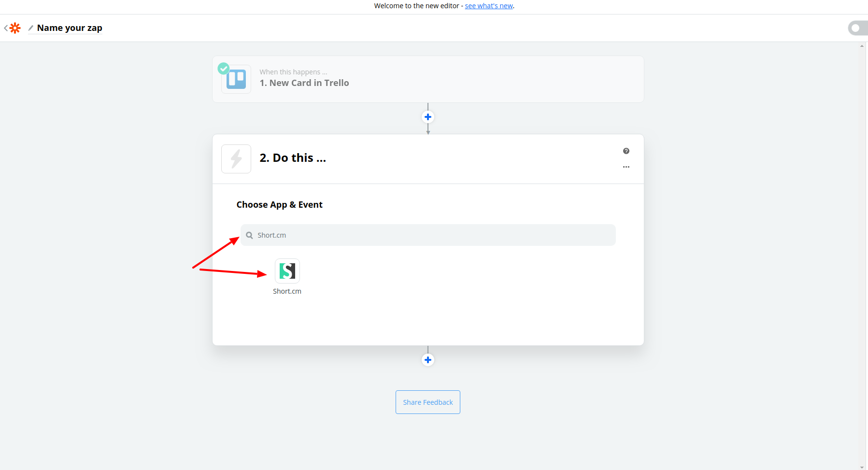Viewport: 868px width, 470px height.
Task: Click the back chevron beside Zapier logo
Action: pyautogui.click(x=6, y=28)
